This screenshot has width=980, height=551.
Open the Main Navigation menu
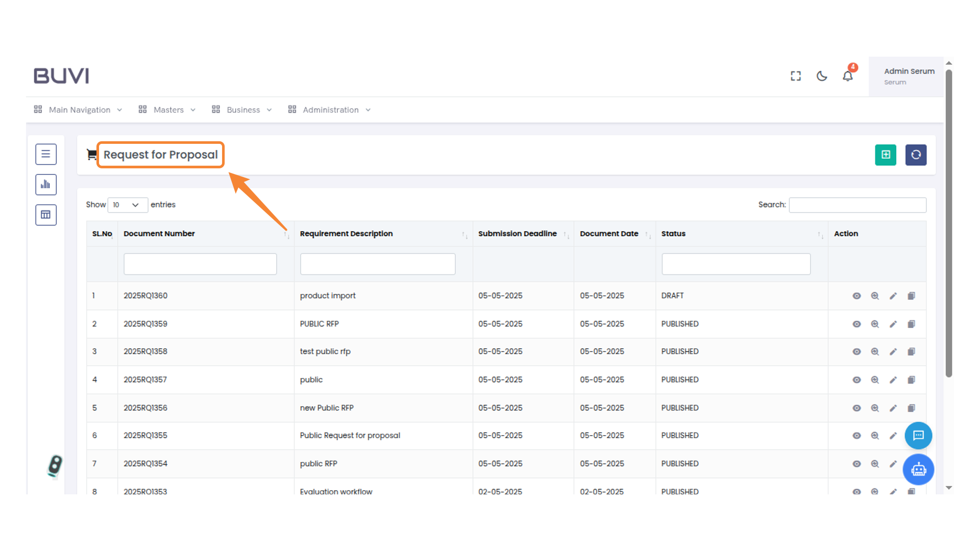79,110
